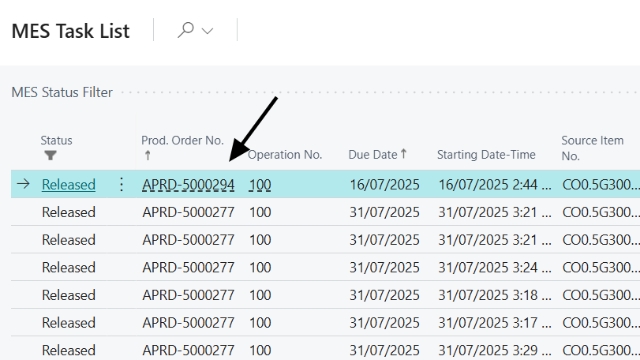Open the three-dot row actions menu
640x360 pixels.
121,184
